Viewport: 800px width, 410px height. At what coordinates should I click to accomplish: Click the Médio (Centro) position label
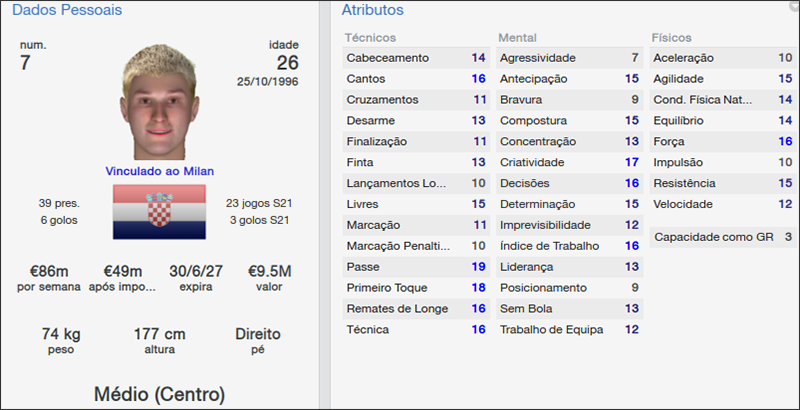click(x=159, y=391)
